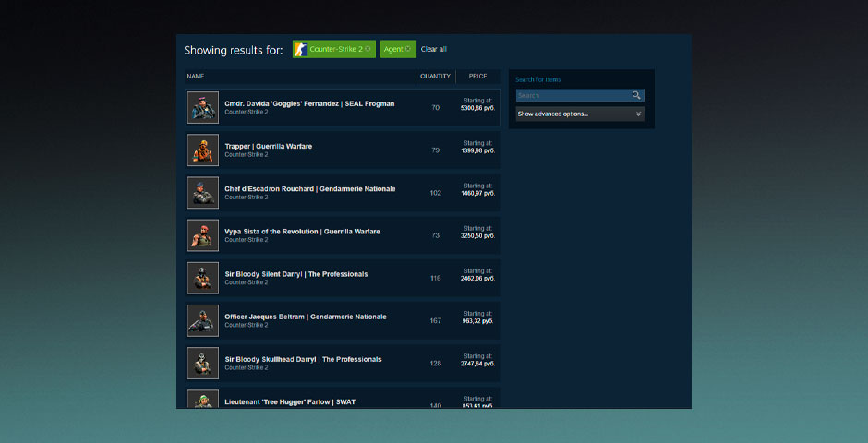Open Vypa Sista of the Revolution listing name
This screenshot has width=868, height=443.
click(302, 231)
